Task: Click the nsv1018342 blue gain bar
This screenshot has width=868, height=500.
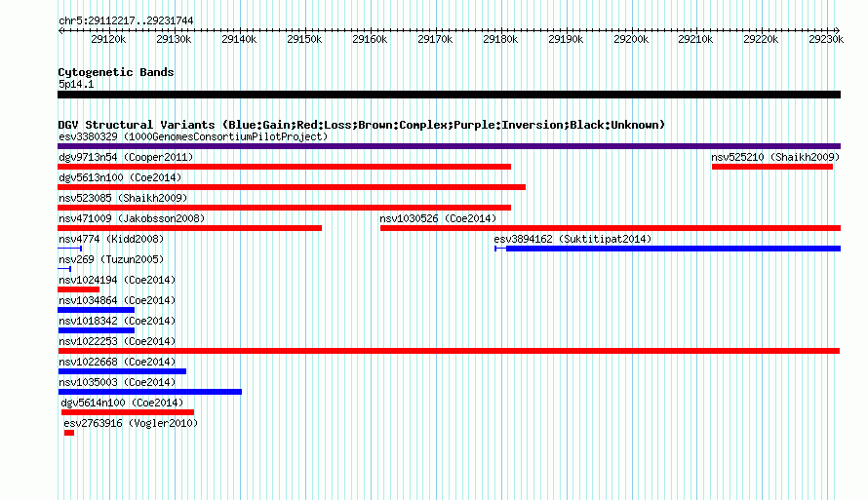Action: pos(97,330)
